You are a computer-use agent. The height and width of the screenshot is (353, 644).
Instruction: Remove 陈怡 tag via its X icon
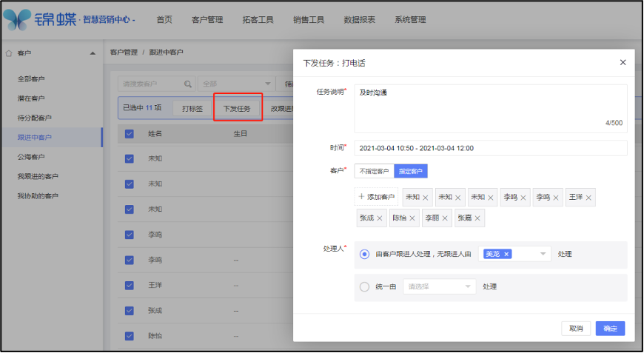(412, 218)
